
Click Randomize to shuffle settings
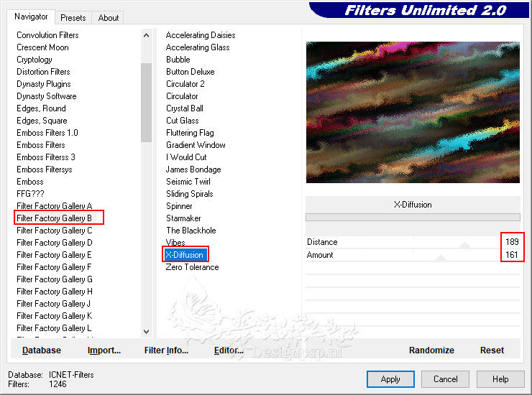click(431, 350)
